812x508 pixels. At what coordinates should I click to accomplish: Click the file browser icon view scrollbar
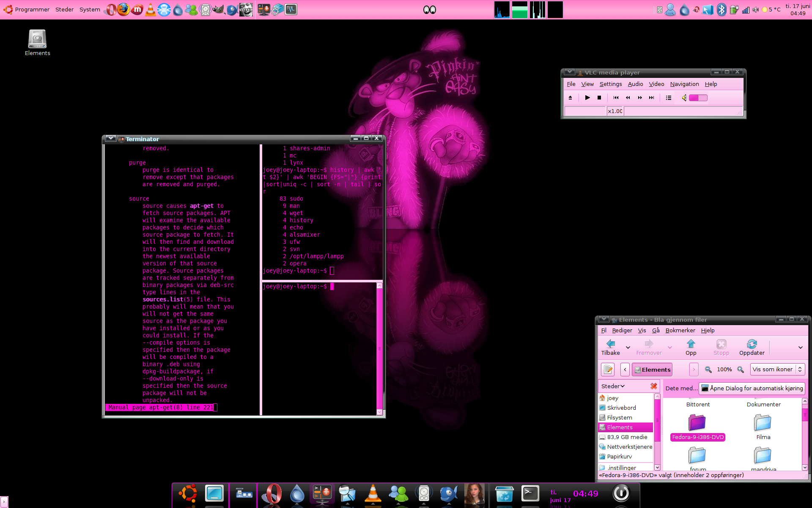click(805, 434)
